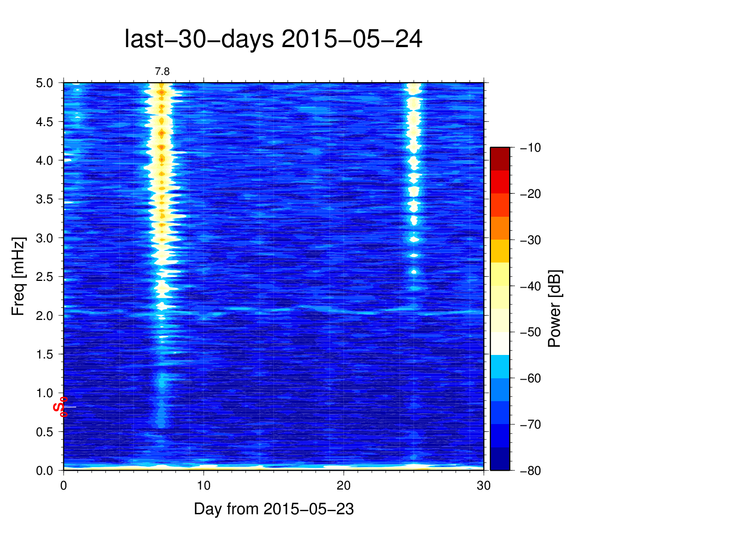Viewport: 756px width, 534px height.
Task: Click the "-40" colorbar tick label
Action: coord(530,286)
